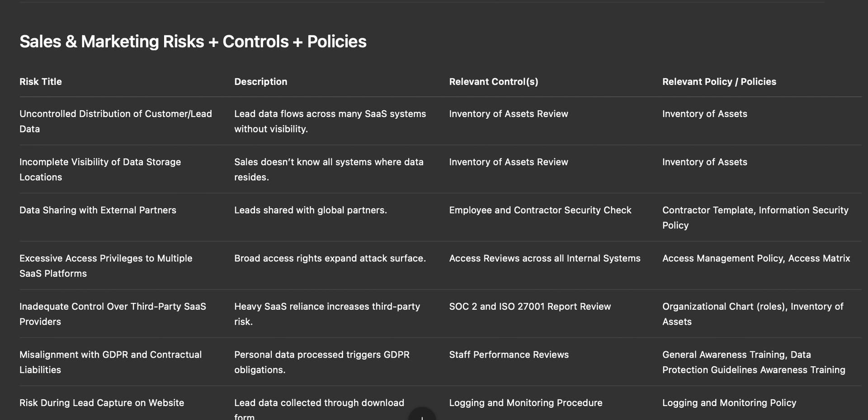Viewport: 868px width, 420px height.
Task: Click the Sales & Marketing Risks heading
Action: (x=193, y=42)
